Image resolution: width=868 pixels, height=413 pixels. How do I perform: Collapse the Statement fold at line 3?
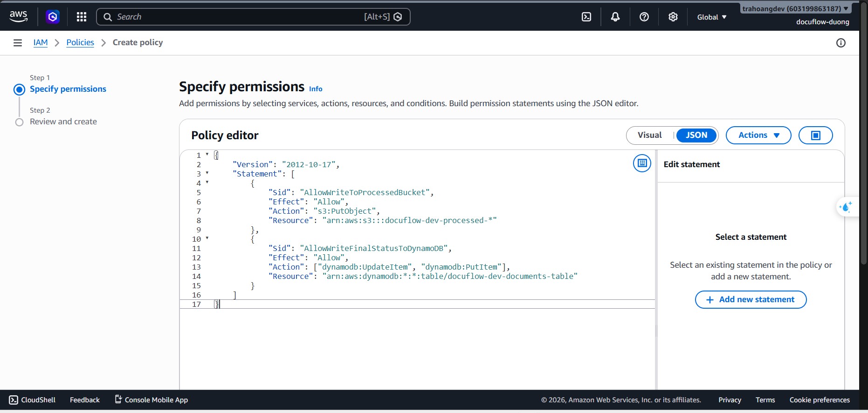(x=207, y=173)
